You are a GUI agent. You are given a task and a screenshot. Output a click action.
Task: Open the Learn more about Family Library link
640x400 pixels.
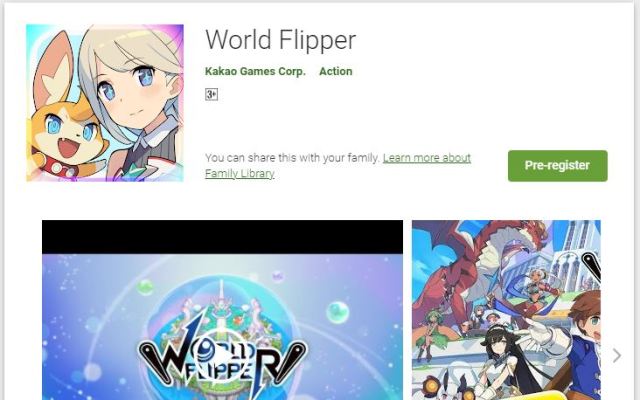(338, 166)
